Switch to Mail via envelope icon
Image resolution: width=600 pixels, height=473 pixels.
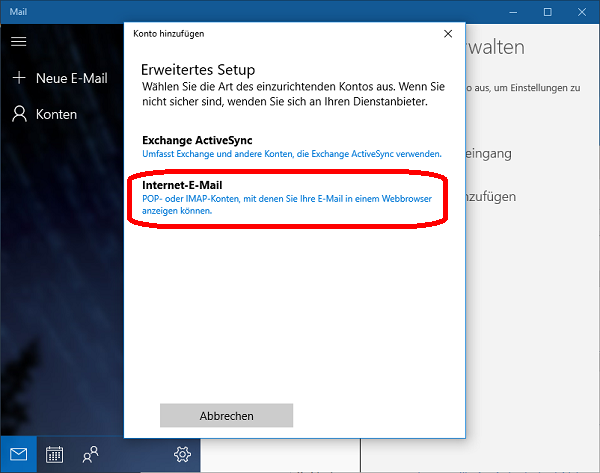19,454
